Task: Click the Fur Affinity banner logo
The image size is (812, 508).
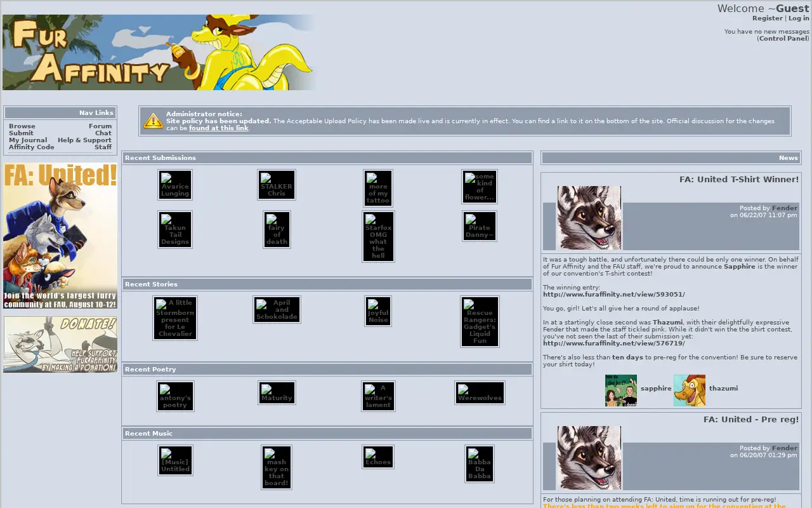Action: click(159, 52)
